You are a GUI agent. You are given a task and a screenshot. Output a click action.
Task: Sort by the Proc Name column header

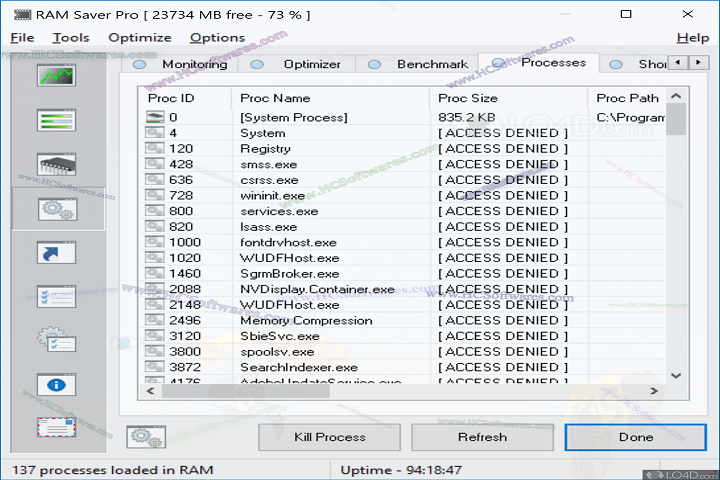point(331,98)
